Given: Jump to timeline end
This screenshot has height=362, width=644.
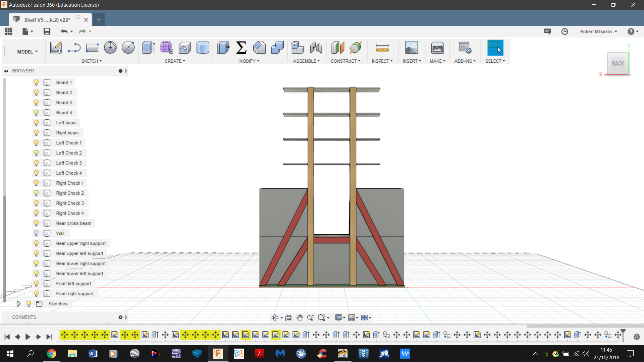Looking at the screenshot, I should coord(49,337).
